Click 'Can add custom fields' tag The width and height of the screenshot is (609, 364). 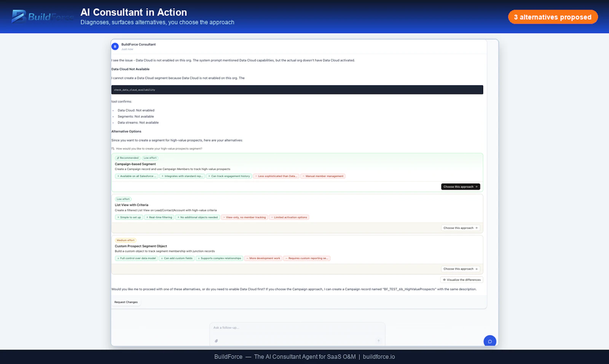pyautogui.click(x=177, y=258)
